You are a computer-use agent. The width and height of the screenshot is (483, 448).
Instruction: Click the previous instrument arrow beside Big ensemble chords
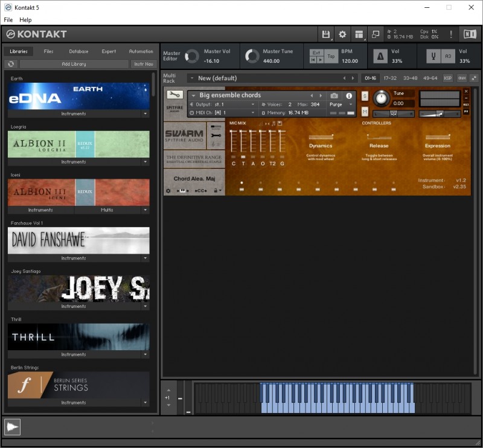(312, 95)
